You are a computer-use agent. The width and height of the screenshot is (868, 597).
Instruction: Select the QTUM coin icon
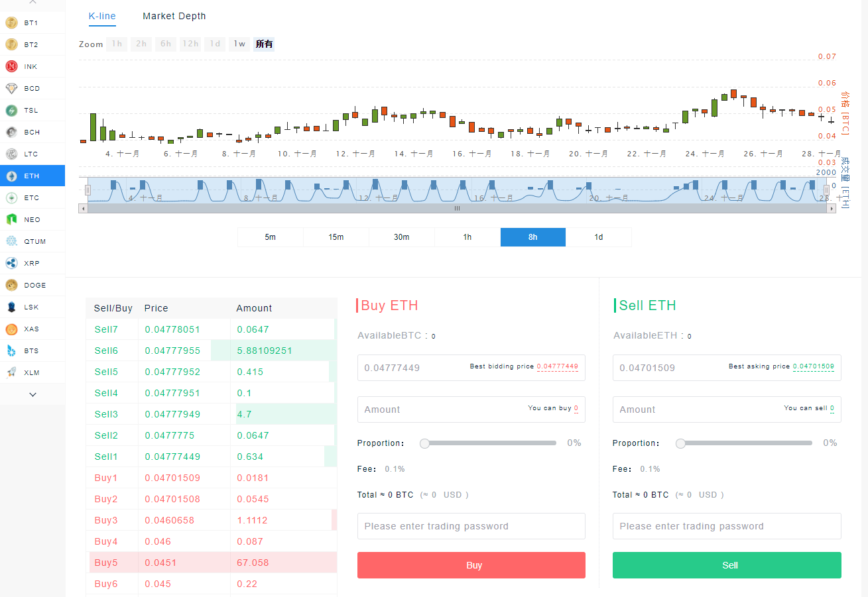(x=11, y=241)
